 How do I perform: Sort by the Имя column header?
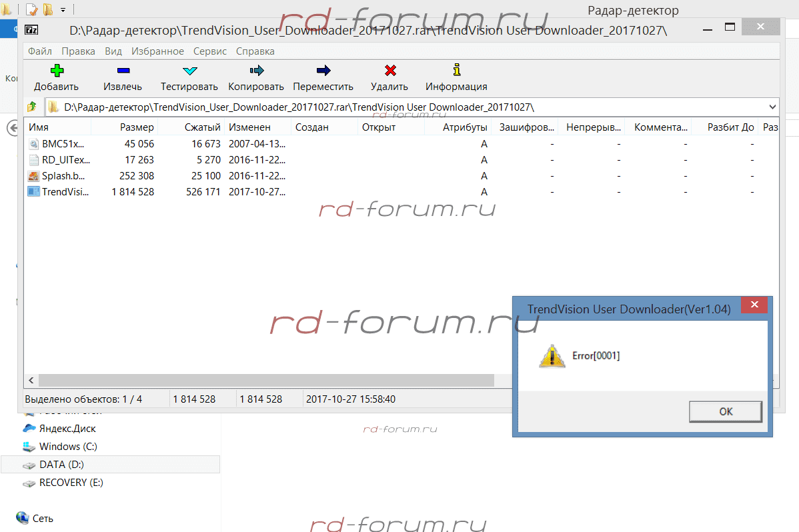tap(57, 127)
